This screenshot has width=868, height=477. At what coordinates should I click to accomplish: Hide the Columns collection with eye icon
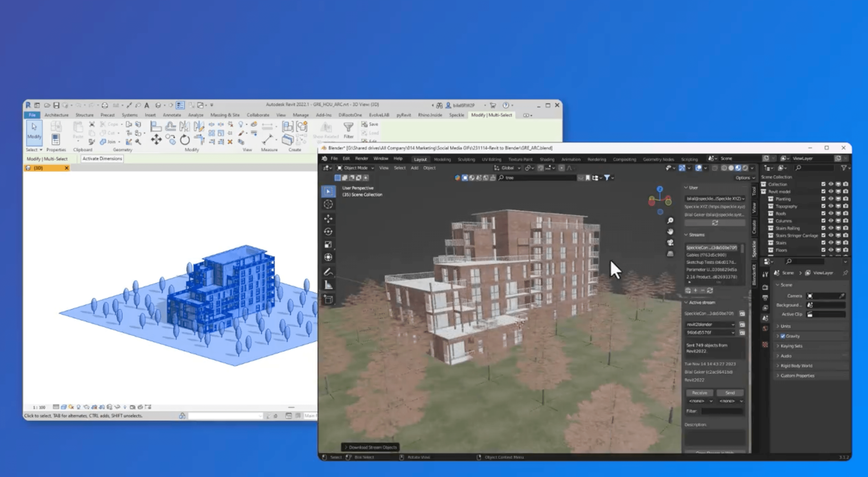831,221
